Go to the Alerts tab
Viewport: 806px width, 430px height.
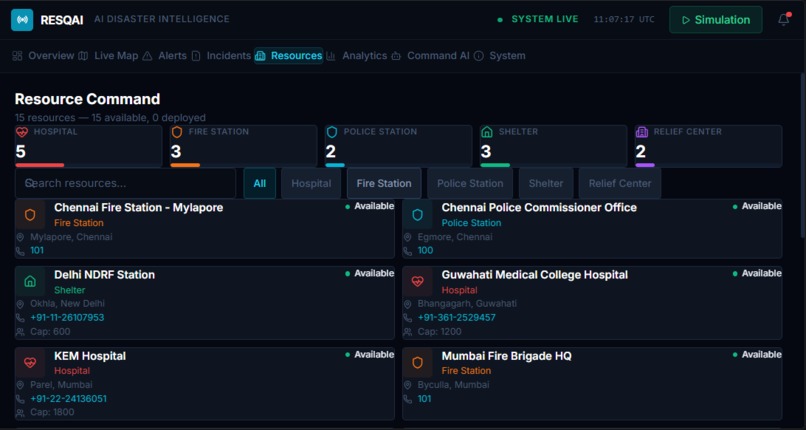click(164, 56)
